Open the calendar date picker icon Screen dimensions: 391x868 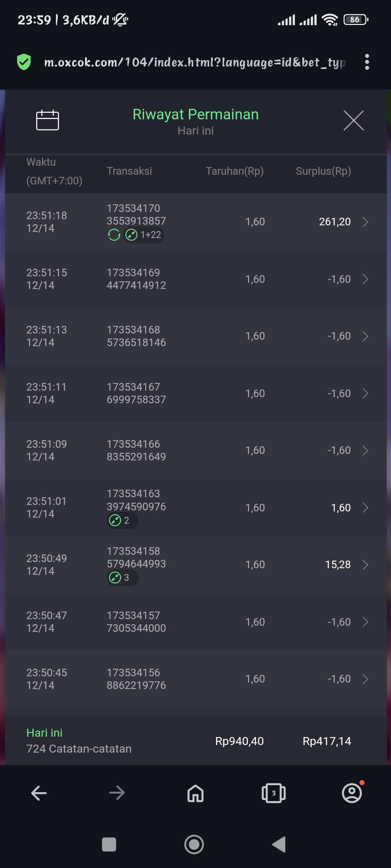pos(47,120)
